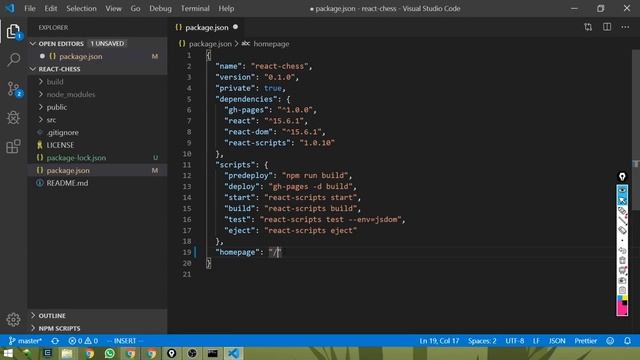Open the Edit menu
This screenshot has width=640, height=360.
[x=51, y=8]
